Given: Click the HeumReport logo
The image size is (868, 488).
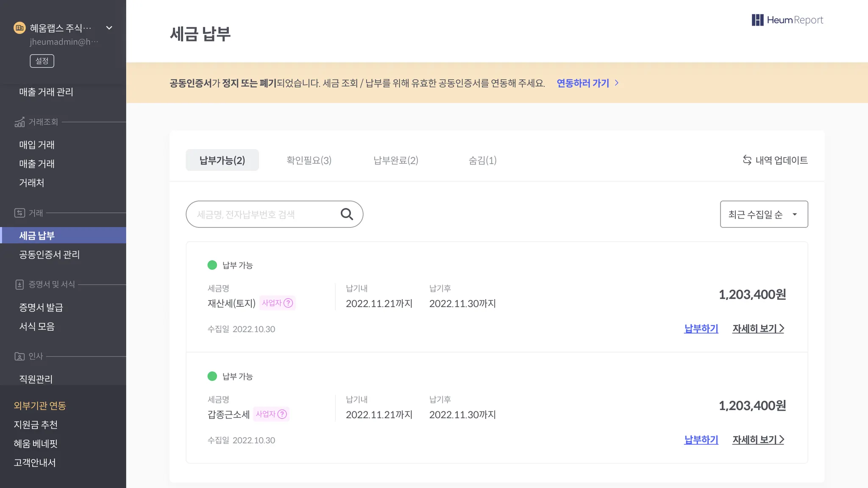Looking at the screenshot, I should click(787, 20).
